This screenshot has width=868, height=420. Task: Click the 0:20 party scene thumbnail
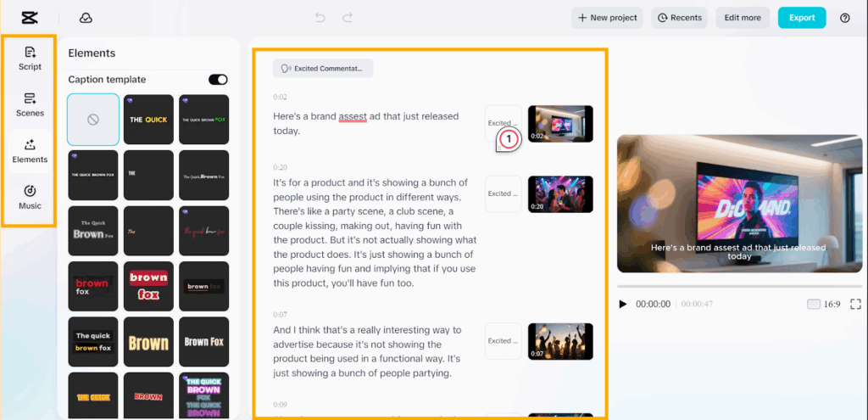coord(560,194)
